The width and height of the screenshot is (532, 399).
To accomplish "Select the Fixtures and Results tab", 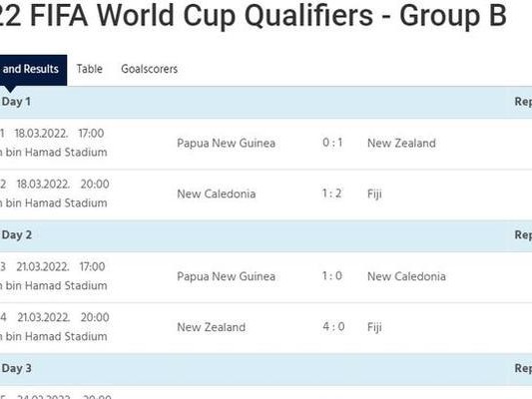I will point(33,70).
